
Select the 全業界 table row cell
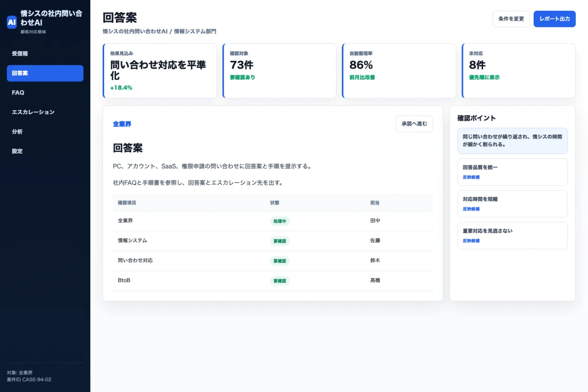click(125, 220)
